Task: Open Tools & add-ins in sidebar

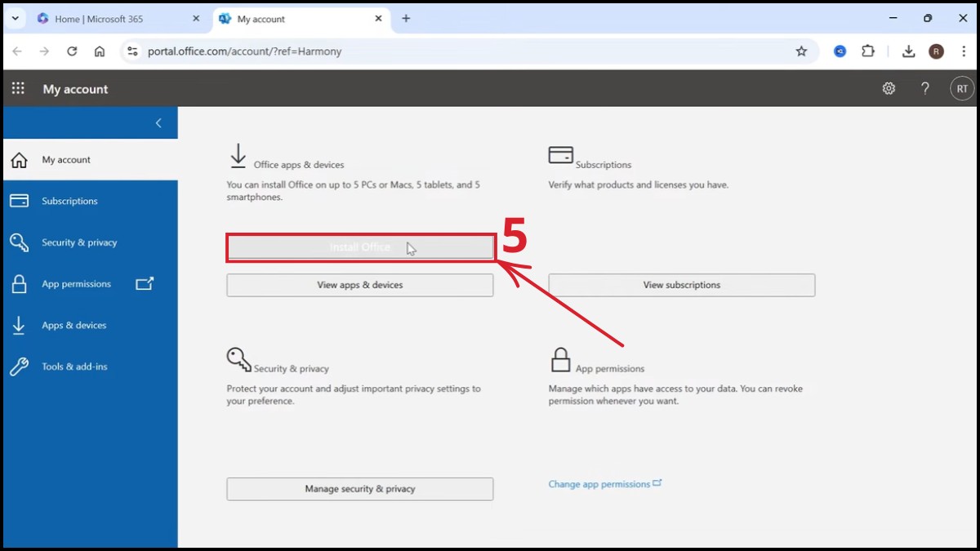Action: coord(89,367)
